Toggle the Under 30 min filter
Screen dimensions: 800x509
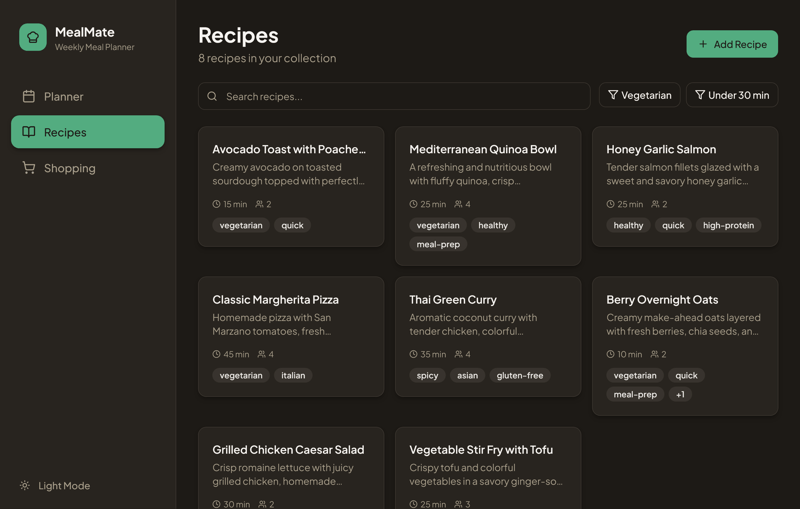[731, 95]
